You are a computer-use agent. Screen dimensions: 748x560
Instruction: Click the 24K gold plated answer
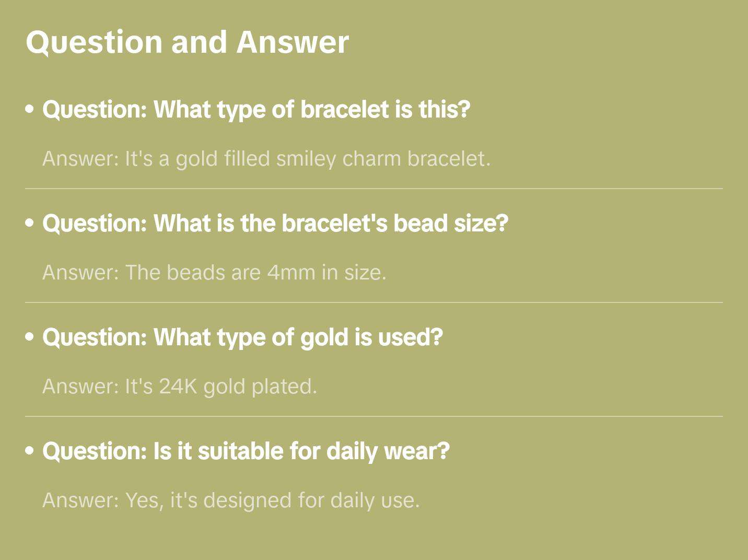180,387
